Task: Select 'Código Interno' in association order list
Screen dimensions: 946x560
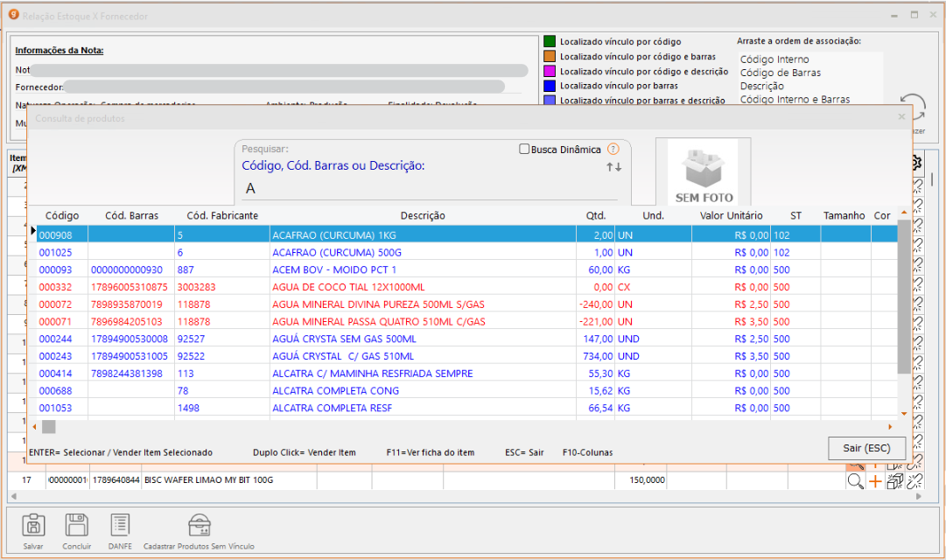Action: pos(774,59)
